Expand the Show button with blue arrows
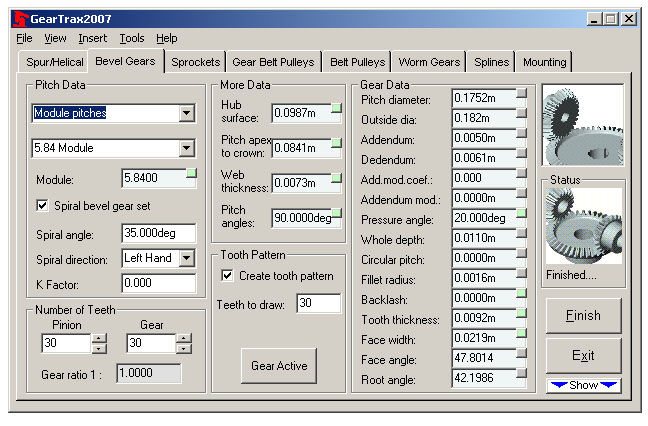The image size is (648, 426). pos(583,385)
